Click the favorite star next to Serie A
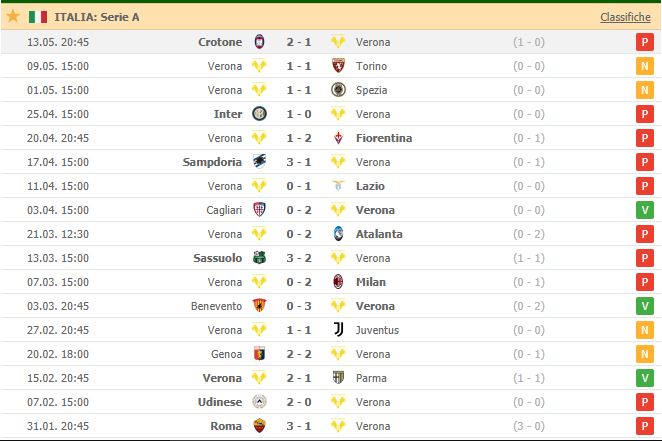 tap(13, 16)
